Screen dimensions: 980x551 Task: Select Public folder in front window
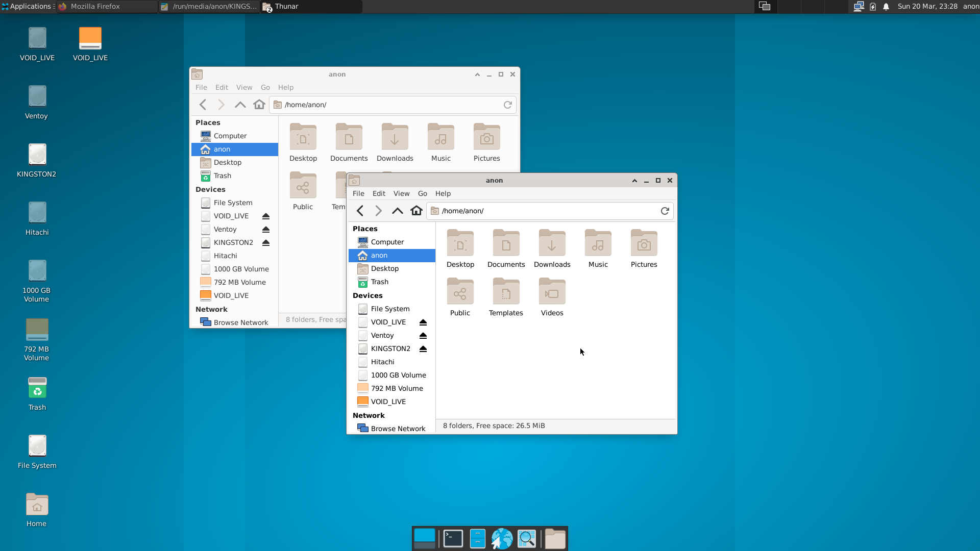pyautogui.click(x=460, y=297)
